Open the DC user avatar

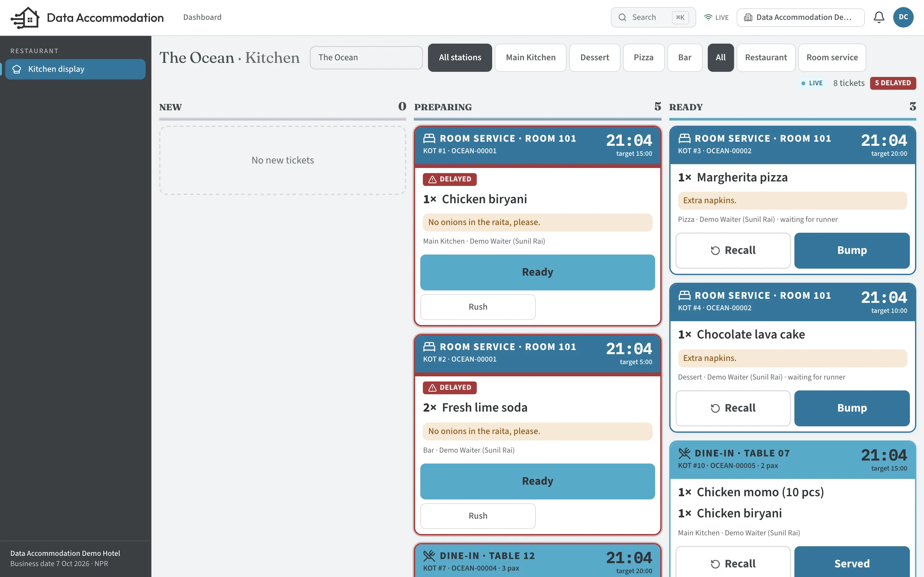903,18
